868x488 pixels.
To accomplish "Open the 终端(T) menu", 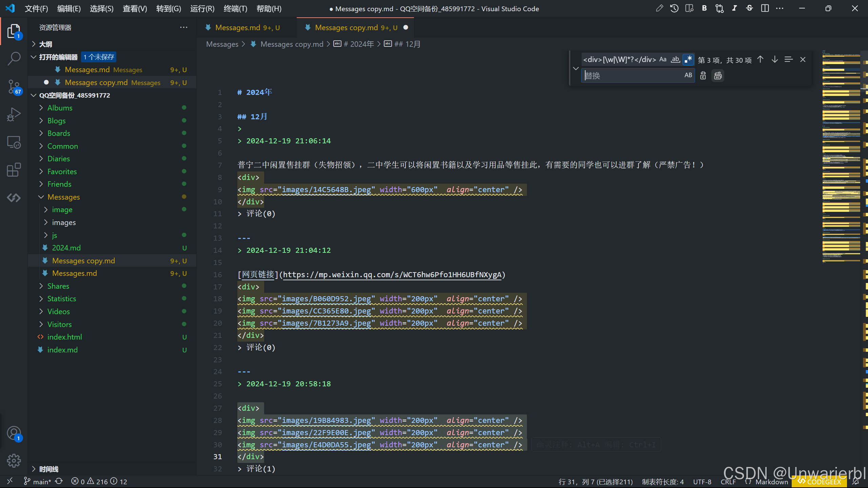I will (x=235, y=9).
